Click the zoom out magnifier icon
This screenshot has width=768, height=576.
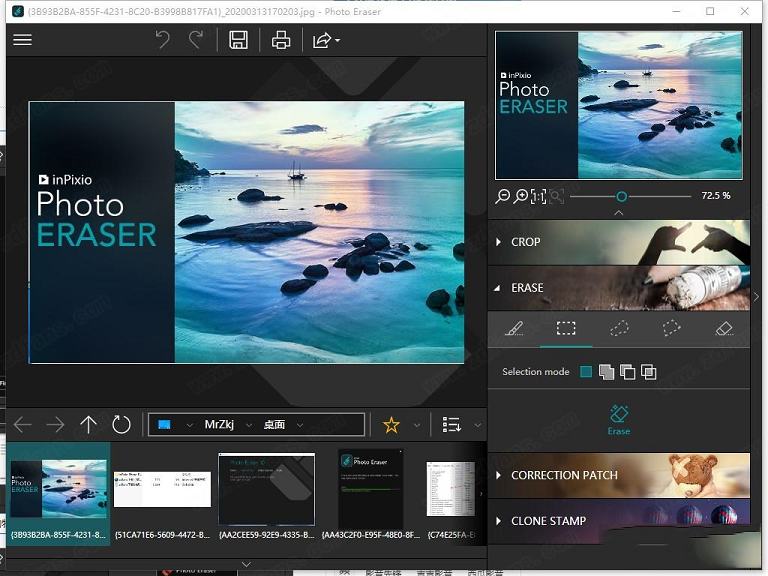click(503, 197)
